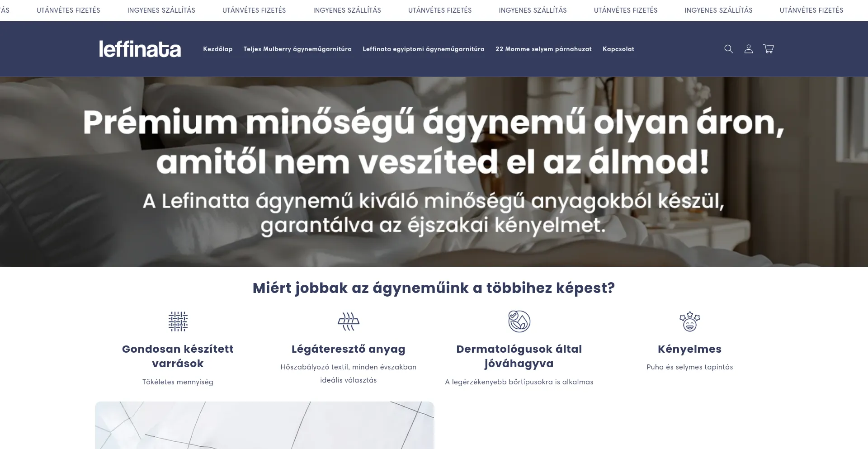Screen dimensions: 868x449
Task: Click 'Kényelmes' heading
Action: click(690, 349)
